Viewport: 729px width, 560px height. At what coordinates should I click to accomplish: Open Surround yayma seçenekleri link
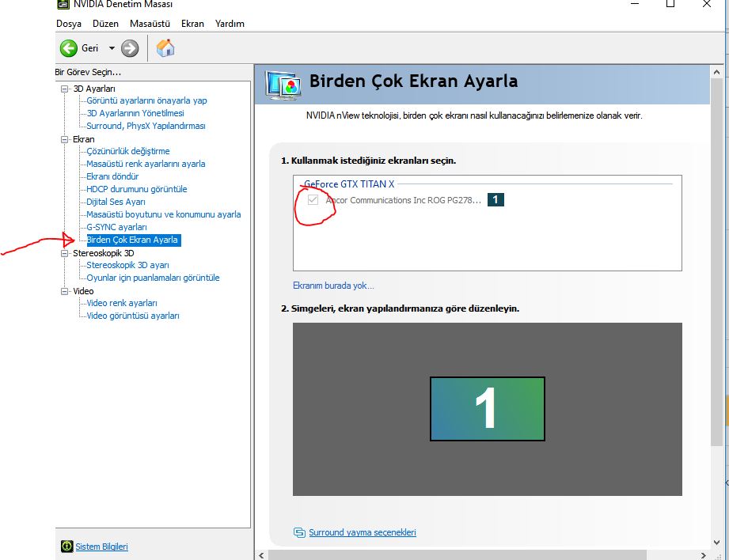pos(363,532)
